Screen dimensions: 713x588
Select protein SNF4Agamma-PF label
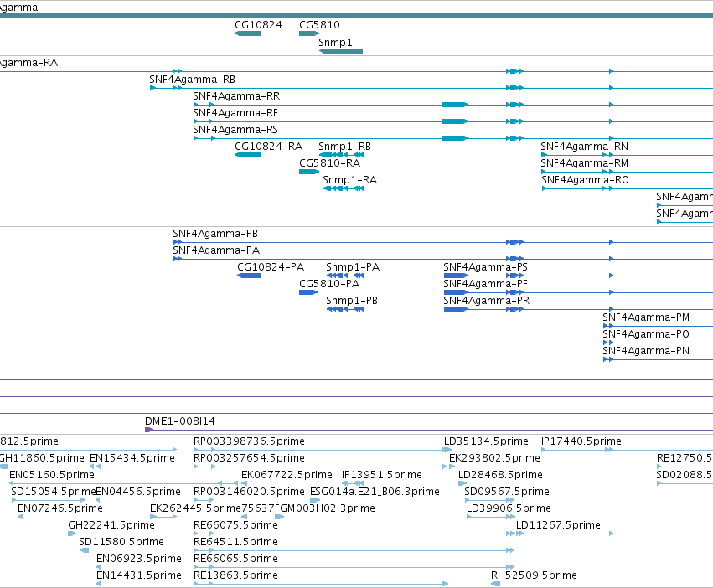point(486,284)
